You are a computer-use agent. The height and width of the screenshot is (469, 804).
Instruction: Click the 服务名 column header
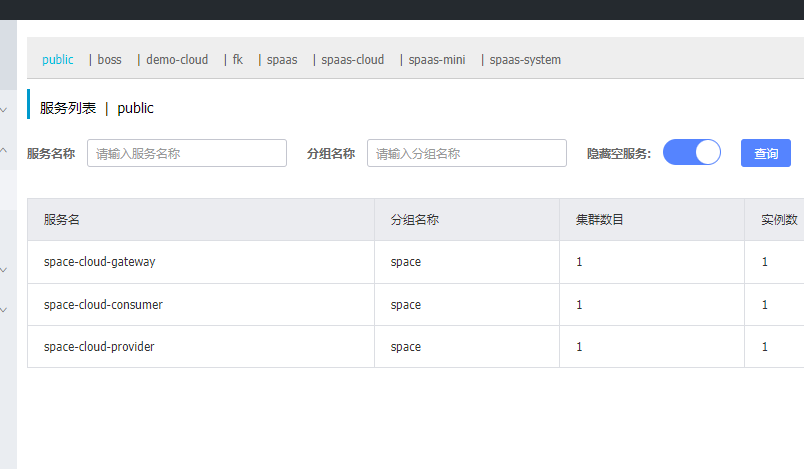coord(62,220)
